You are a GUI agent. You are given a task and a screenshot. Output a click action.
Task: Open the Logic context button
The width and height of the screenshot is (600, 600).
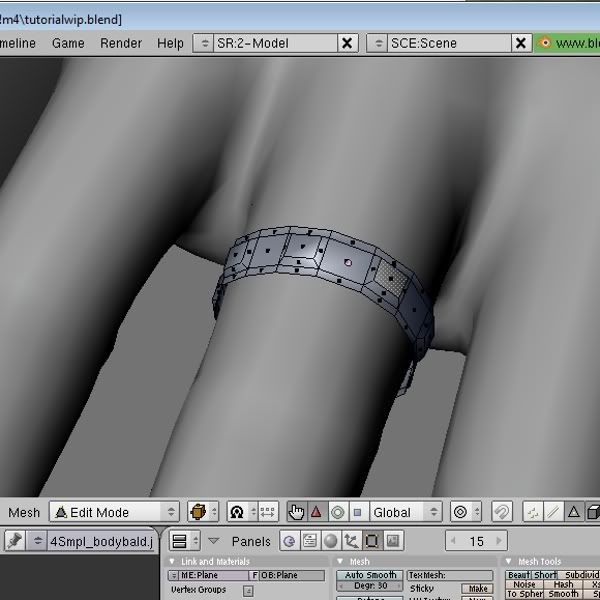pos(290,541)
